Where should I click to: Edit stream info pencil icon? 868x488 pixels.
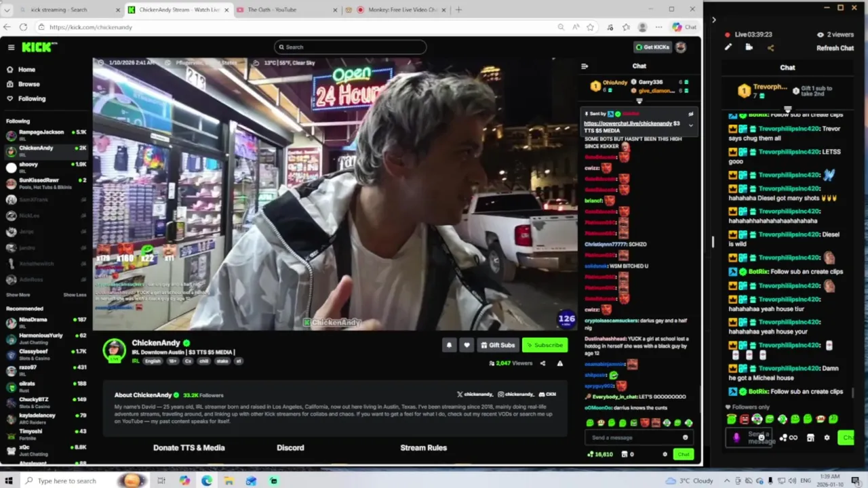tap(728, 47)
